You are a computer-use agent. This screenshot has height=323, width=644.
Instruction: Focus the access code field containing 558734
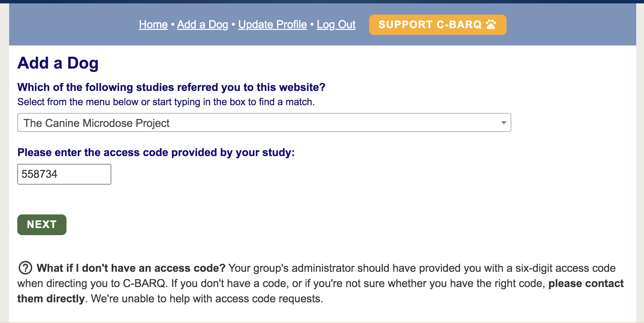pos(64,174)
